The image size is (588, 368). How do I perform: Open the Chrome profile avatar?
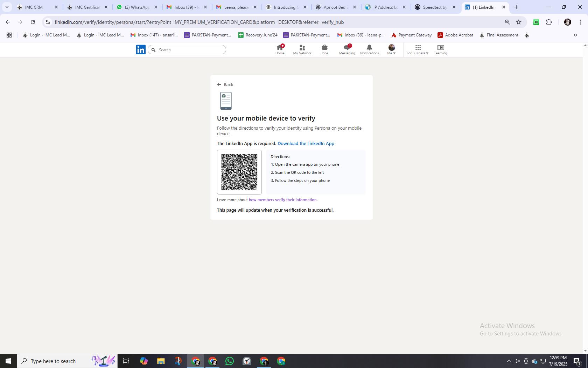[568, 22]
